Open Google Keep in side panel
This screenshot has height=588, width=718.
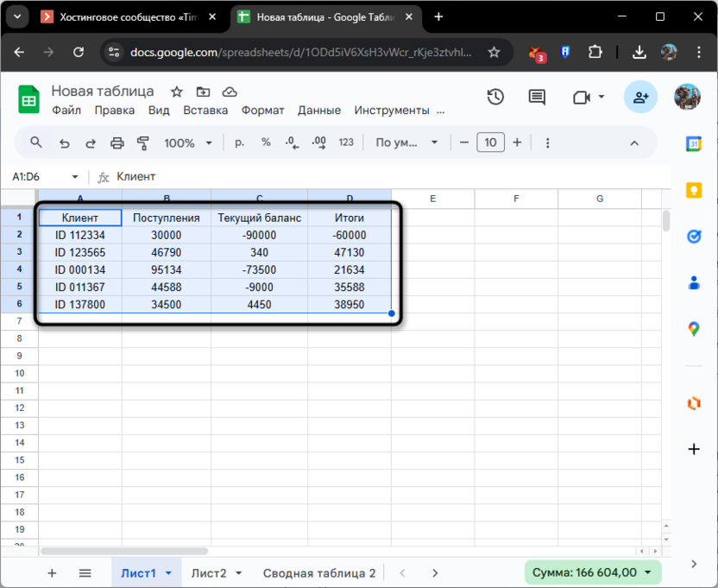click(x=693, y=190)
